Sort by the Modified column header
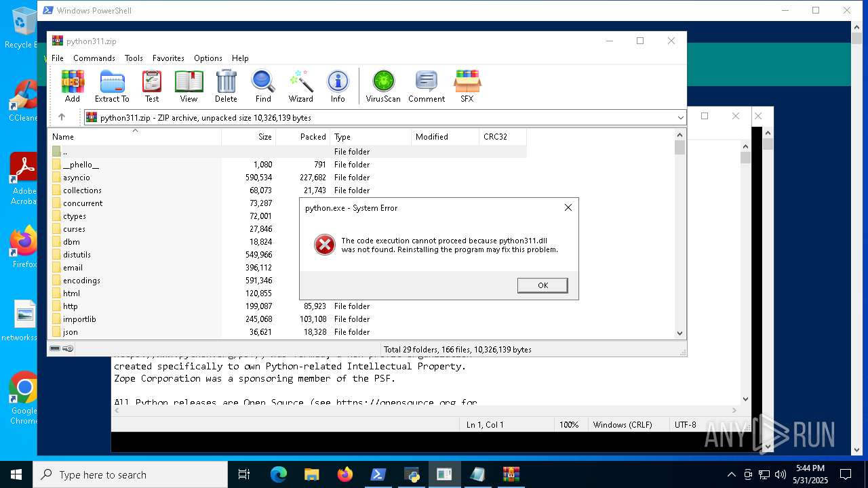 445,137
